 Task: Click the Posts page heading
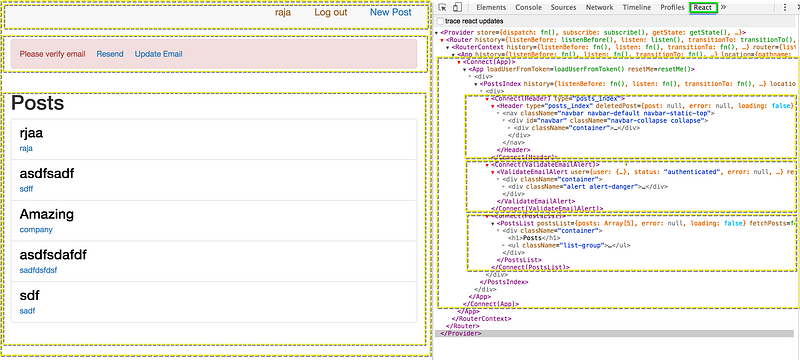[x=38, y=104]
